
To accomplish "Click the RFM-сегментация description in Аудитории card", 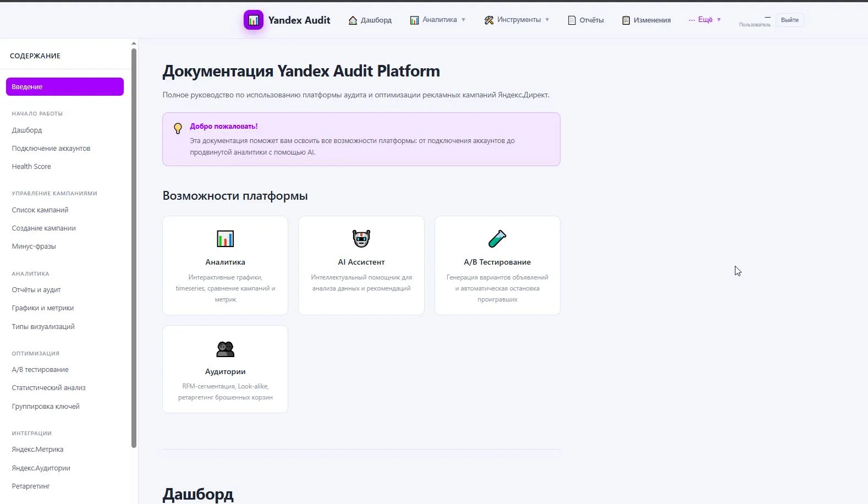I will 226,392.
